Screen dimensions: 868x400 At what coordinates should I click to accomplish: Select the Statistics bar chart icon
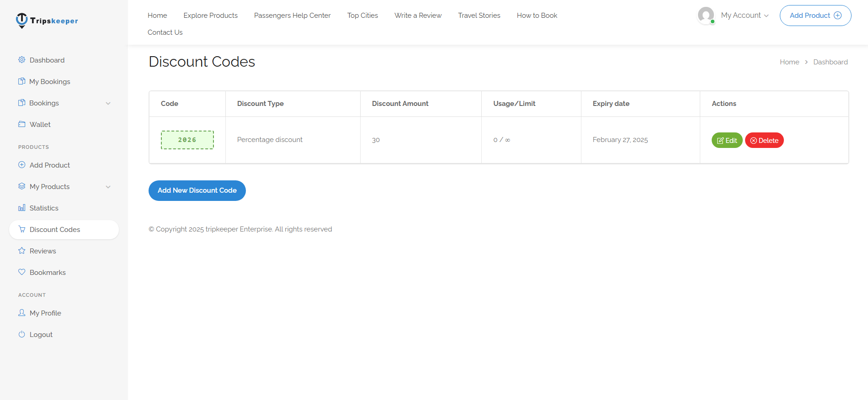tap(21, 208)
